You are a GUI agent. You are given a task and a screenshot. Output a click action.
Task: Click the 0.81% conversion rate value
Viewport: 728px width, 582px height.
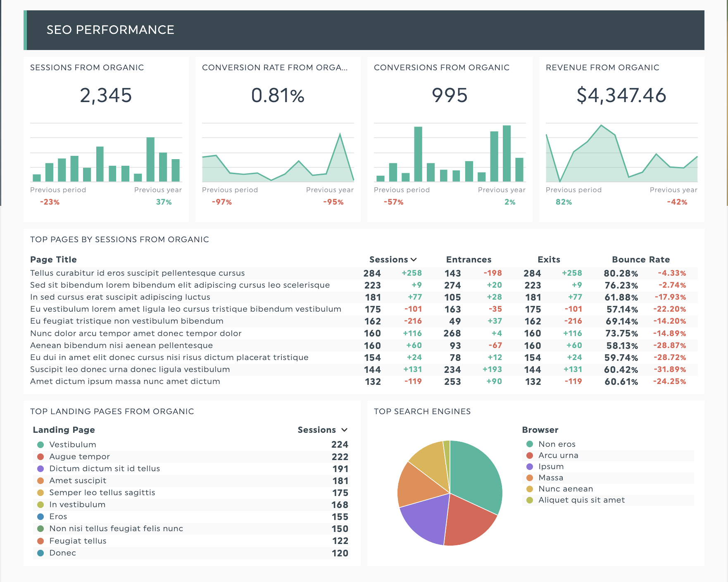click(278, 95)
